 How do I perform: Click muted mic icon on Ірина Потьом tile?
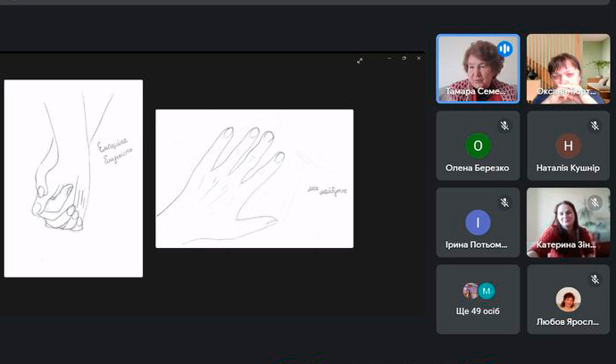pos(504,203)
